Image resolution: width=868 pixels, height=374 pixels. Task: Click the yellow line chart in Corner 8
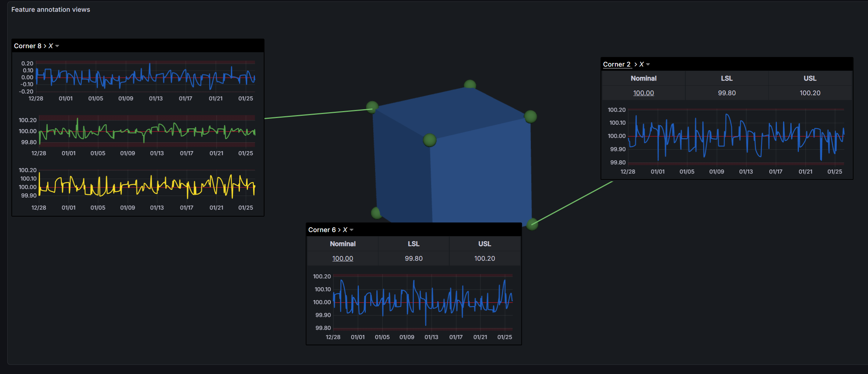click(147, 186)
